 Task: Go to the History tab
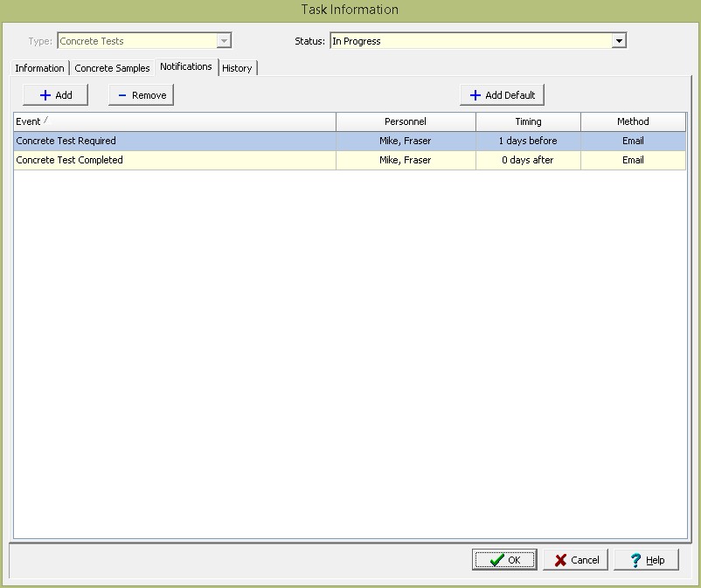point(237,68)
